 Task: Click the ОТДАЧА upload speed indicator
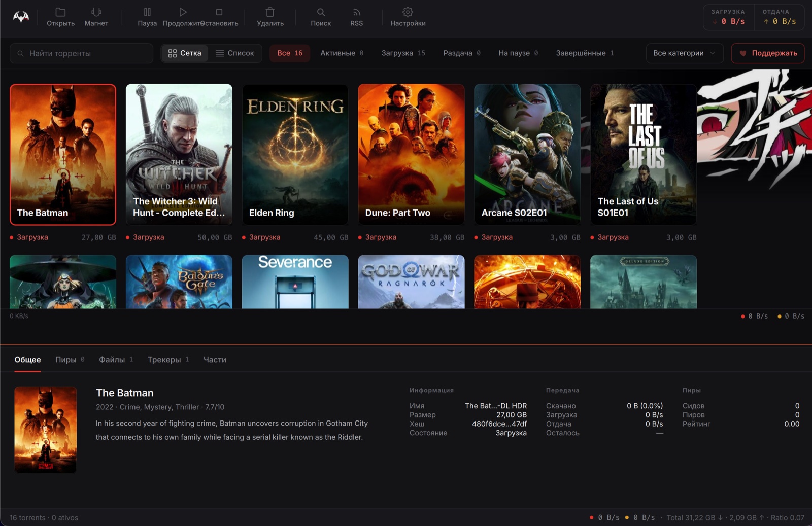click(x=779, y=17)
